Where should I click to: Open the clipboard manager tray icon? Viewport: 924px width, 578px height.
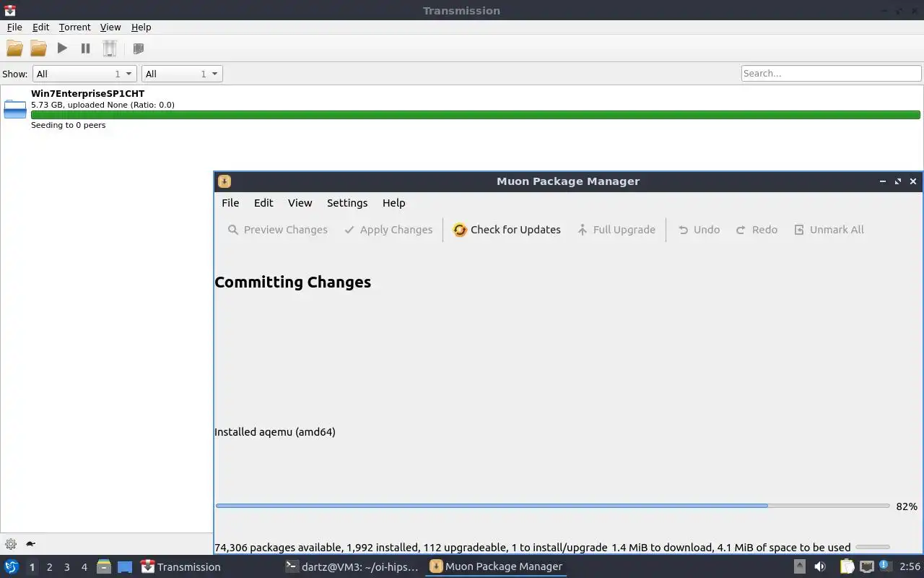(847, 567)
